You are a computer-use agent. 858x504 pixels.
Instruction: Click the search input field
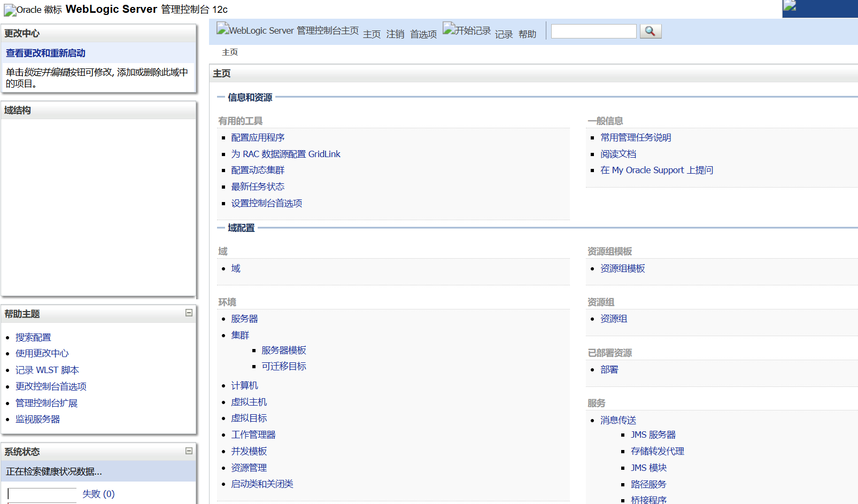593,31
